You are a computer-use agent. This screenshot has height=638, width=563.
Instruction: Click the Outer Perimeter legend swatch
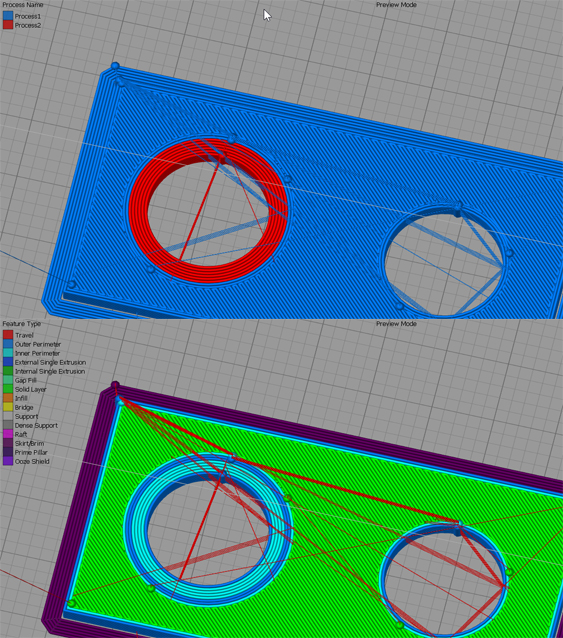pos(8,344)
